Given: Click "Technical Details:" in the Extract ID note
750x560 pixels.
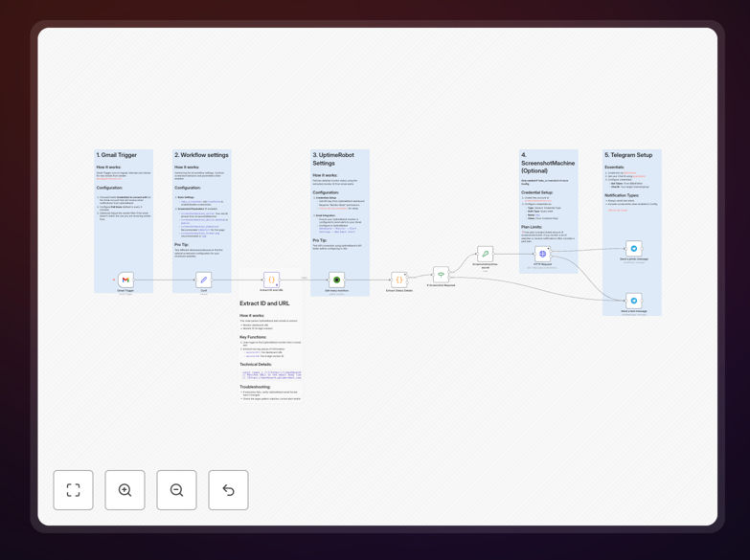Looking at the screenshot, I should 256,365.
